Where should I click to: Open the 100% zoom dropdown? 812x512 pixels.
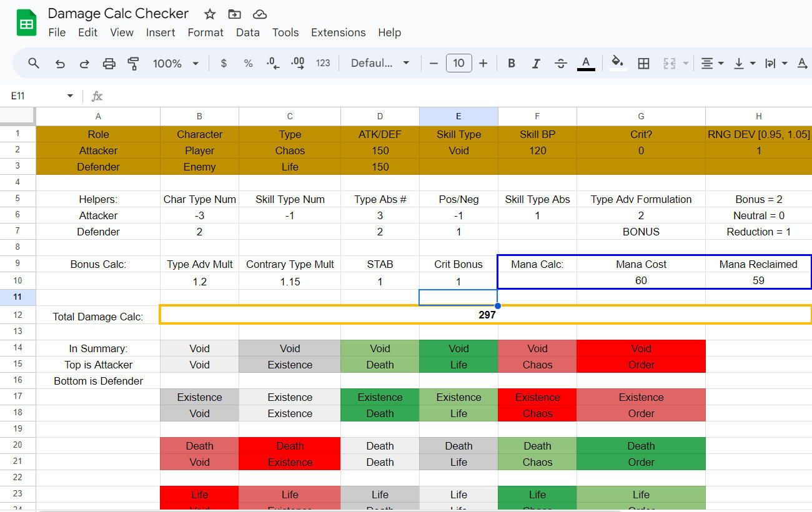pos(176,63)
